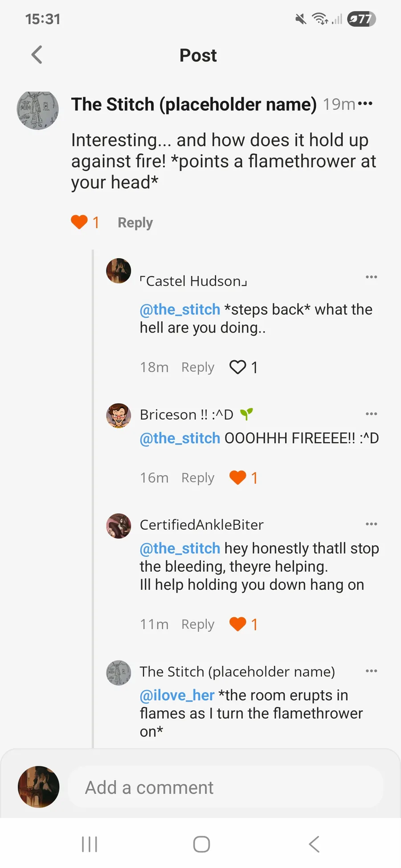
Task: Open Briceson's cartoon avatar
Action: 119,416
